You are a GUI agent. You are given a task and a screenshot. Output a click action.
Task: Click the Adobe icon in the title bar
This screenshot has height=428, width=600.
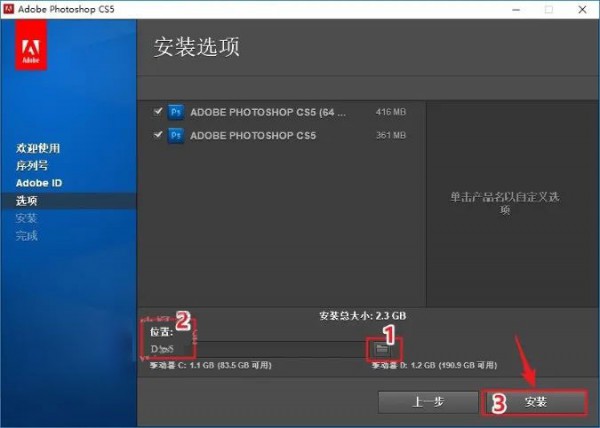8,9
